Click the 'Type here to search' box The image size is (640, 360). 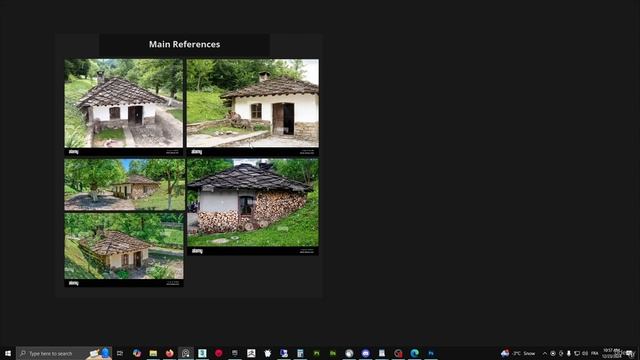click(x=63, y=353)
